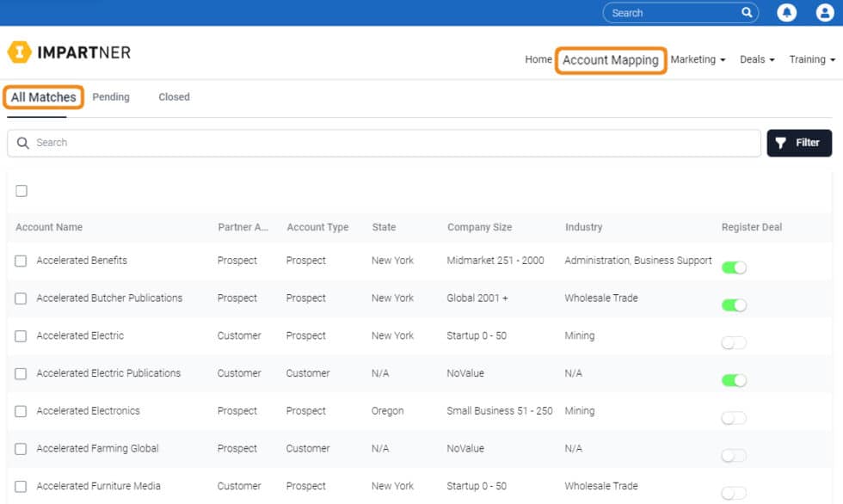Click the Filter button
Viewport: 843px width, 504px height.
pos(799,142)
